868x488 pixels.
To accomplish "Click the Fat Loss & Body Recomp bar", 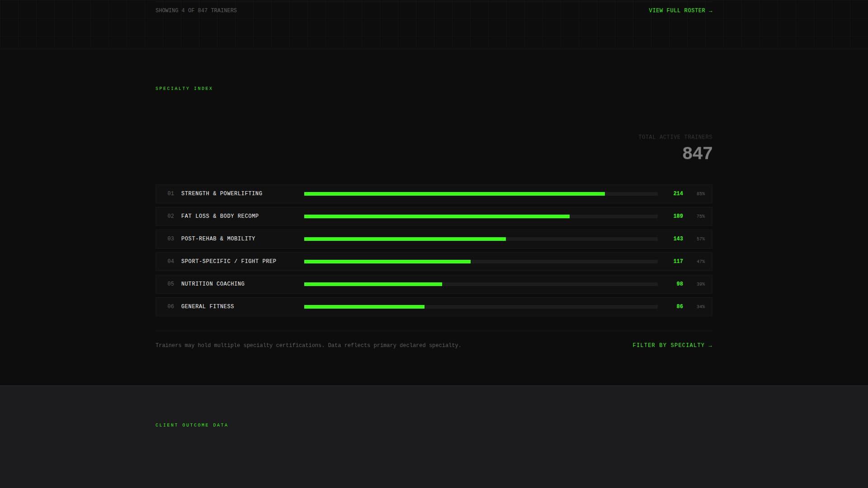I will (x=481, y=216).
